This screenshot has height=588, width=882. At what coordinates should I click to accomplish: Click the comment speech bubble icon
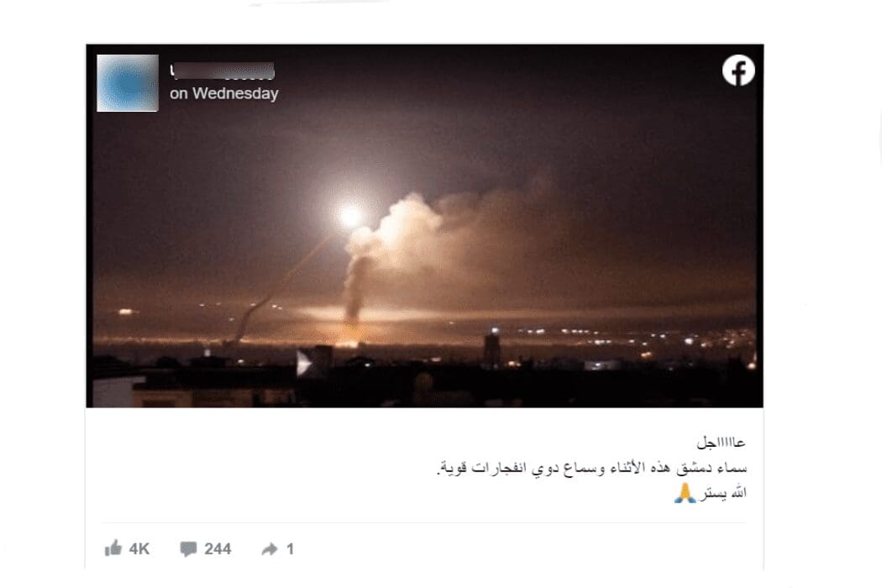[188, 549]
